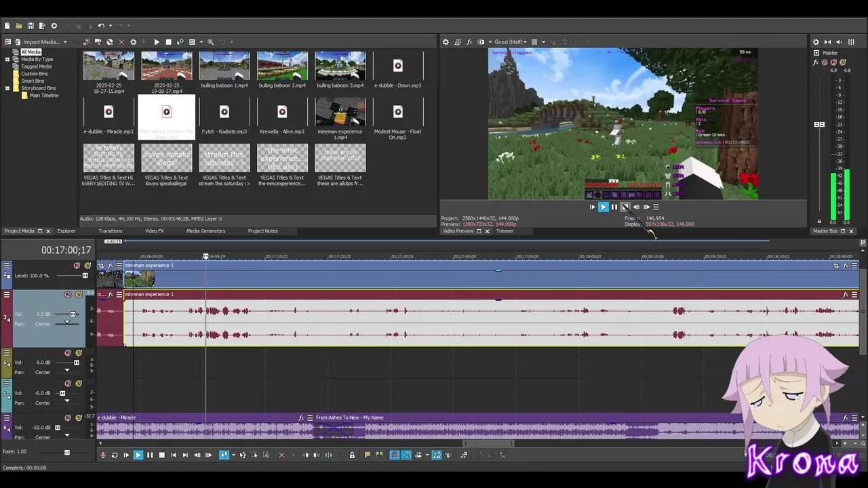
Task: Open the Import Media dropdown arrow
Action: (x=65, y=42)
